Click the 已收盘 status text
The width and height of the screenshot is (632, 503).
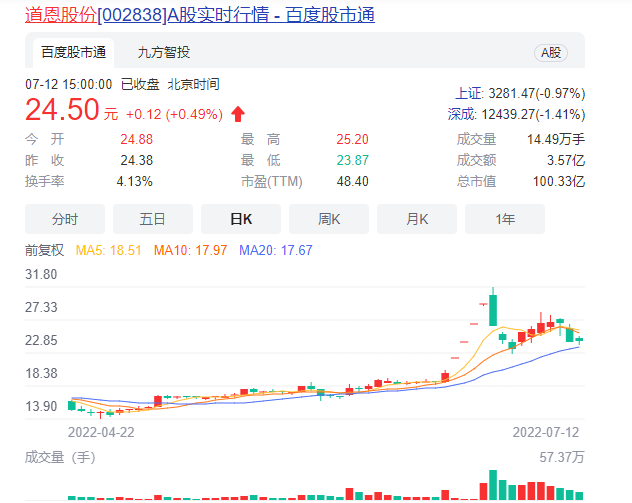[x=140, y=85]
